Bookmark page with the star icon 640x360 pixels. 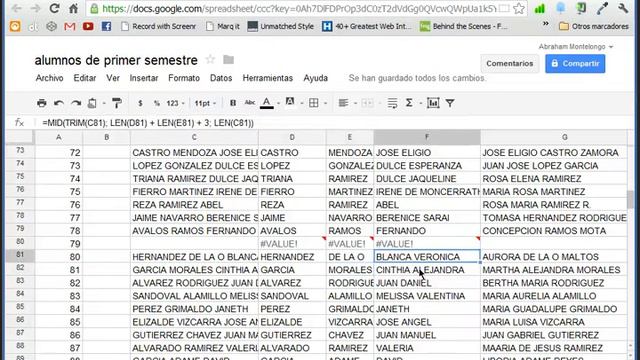coord(519,9)
